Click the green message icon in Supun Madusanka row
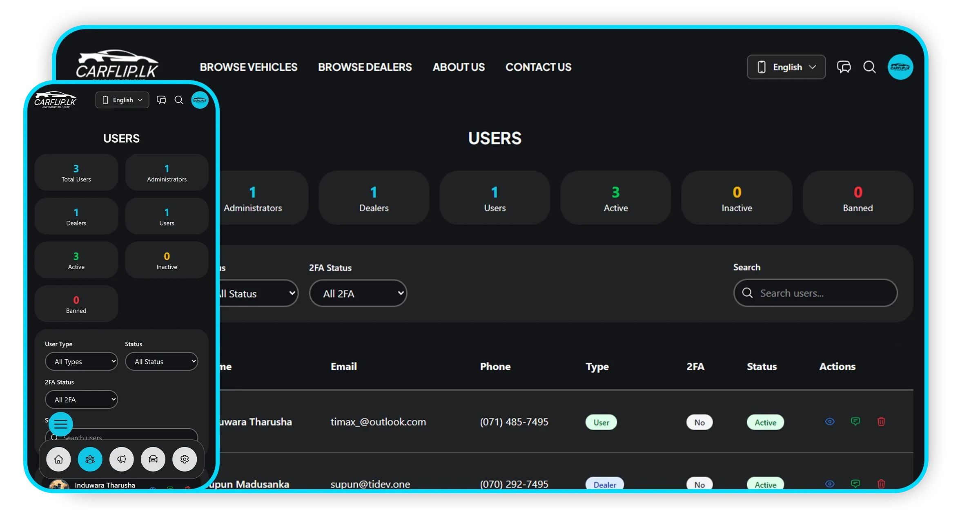The height and width of the screenshot is (519, 980). [855, 484]
